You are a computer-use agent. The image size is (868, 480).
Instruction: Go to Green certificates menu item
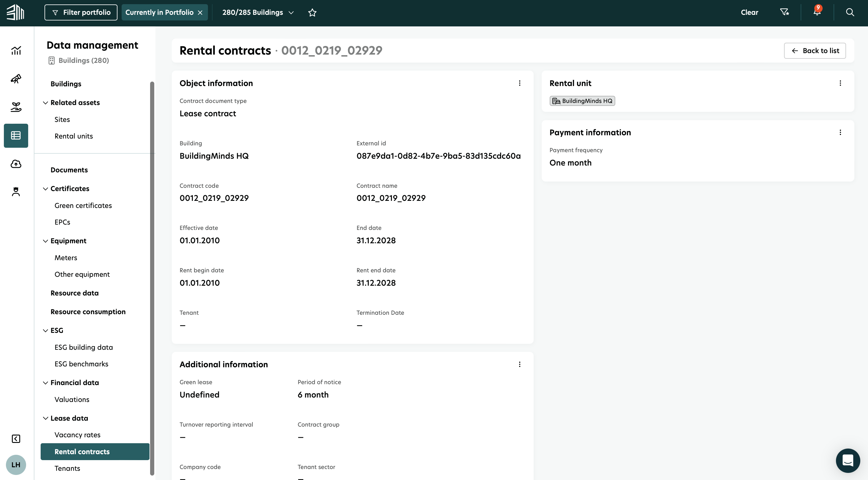coord(83,205)
